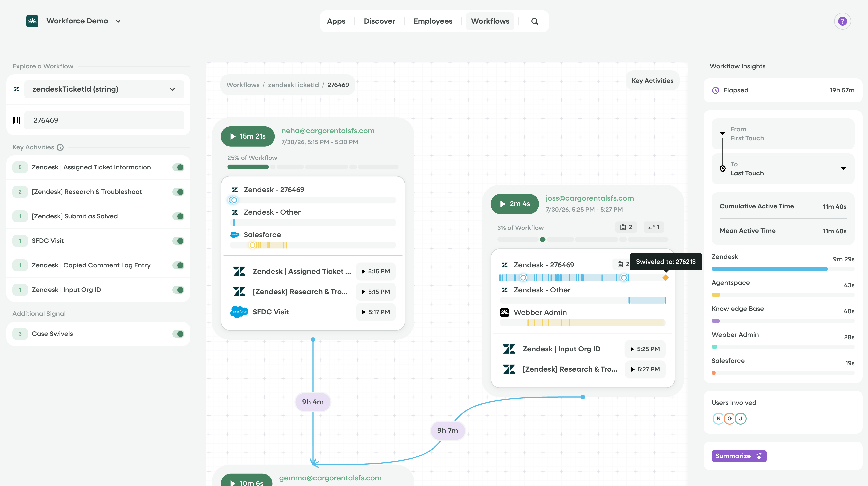Click the Elapsed clock icon
Screen dimensions: 868x486
point(715,90)
